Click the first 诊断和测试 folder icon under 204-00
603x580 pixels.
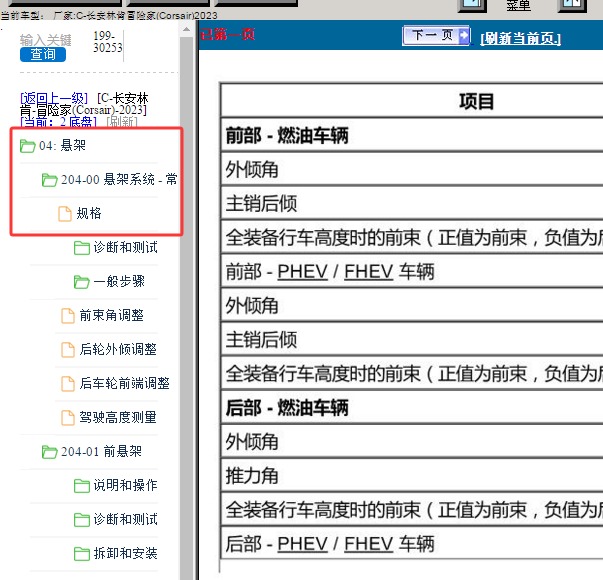[x=82, y=248]
